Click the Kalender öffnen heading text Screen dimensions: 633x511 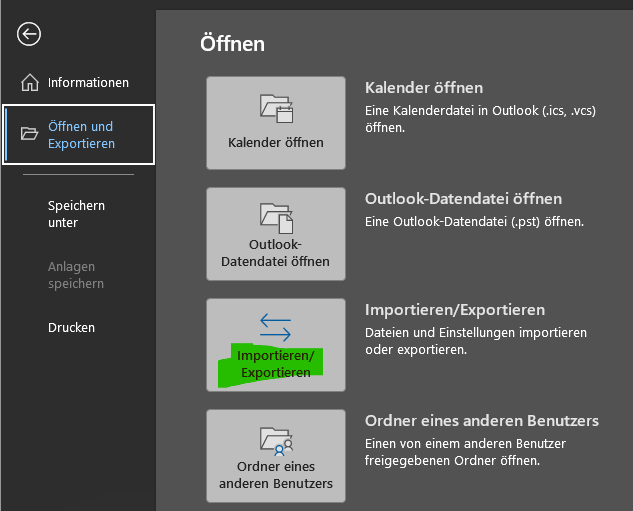pos(424,88)
